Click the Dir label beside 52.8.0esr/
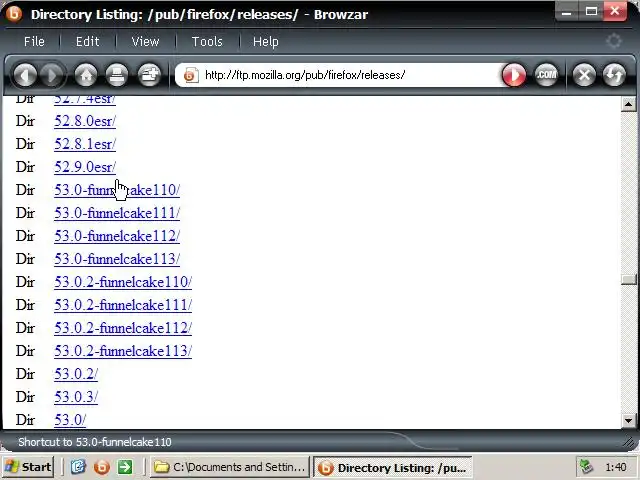640x480 pixels. click(25, 121)
